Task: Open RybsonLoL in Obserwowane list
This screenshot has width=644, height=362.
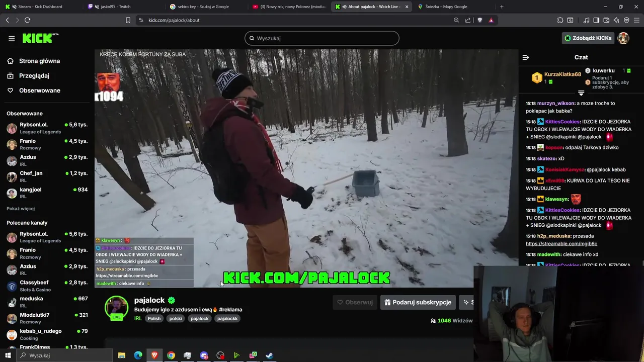Action: (47, 128)
